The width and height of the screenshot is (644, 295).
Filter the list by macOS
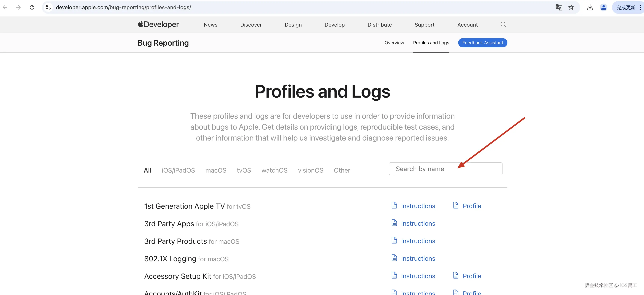[x=216, y=170]
